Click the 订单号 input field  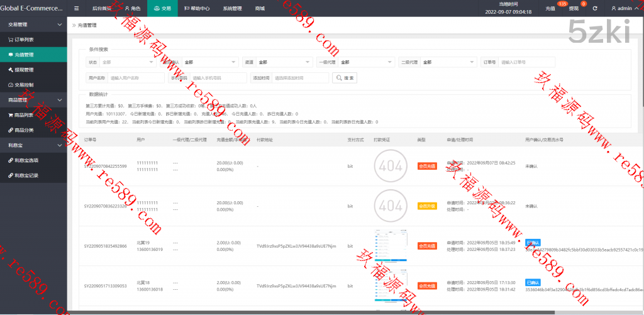526,62
